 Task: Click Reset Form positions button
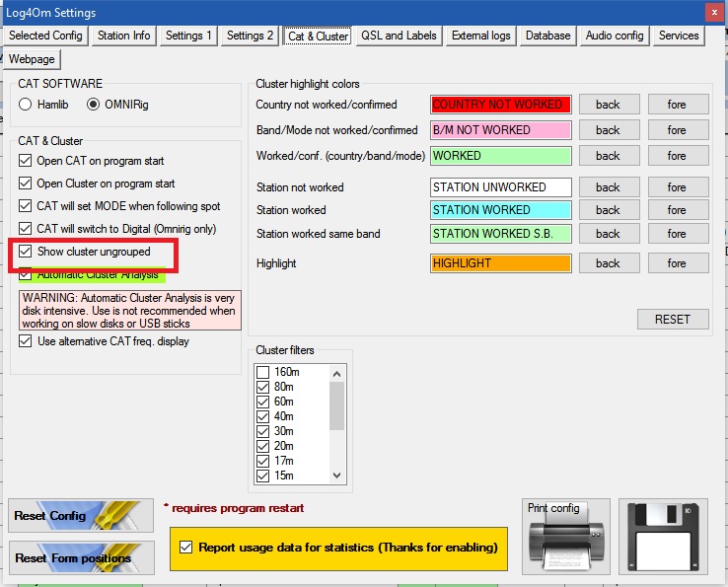click(x=82, y=557)
